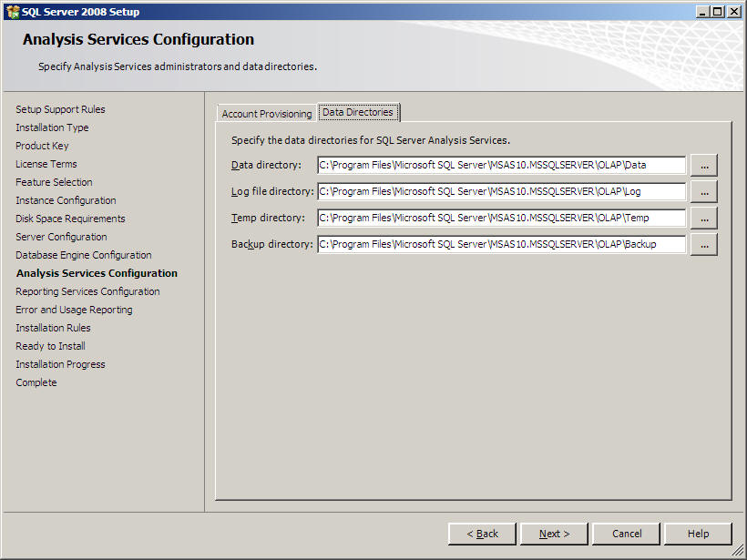Browse for the Backup directory folder
Viewport: 747px width, 560px height.
point(704,244)
